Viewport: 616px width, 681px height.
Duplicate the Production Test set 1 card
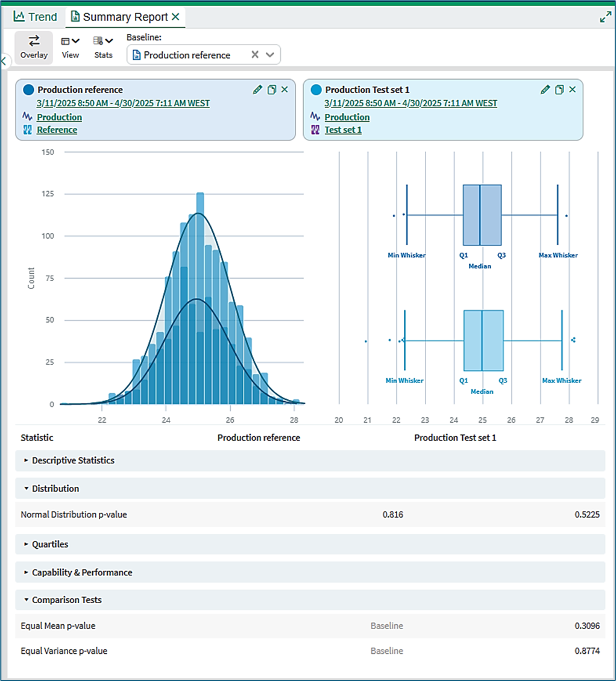559,89
